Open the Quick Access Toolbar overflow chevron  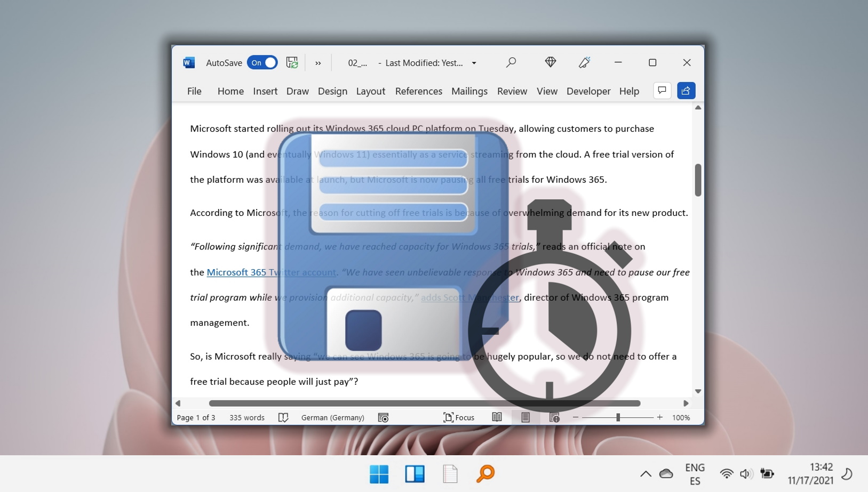pyautogui.click(x=318, y=63)
